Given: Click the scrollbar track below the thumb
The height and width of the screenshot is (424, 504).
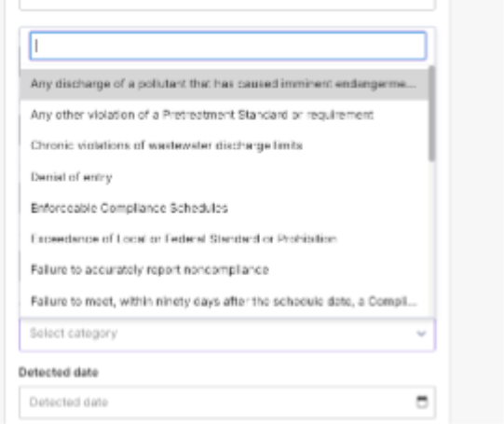Looking at the screenshot, I should click(x=432, y=238).
